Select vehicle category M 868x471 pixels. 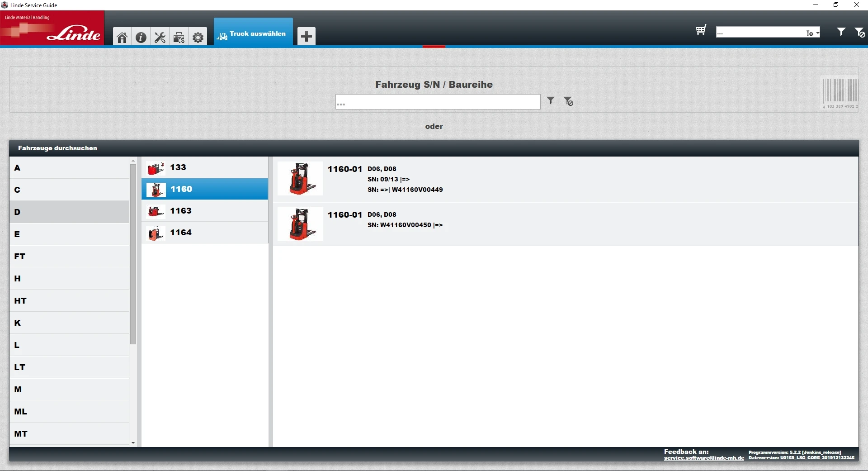(x=69, y=390)
